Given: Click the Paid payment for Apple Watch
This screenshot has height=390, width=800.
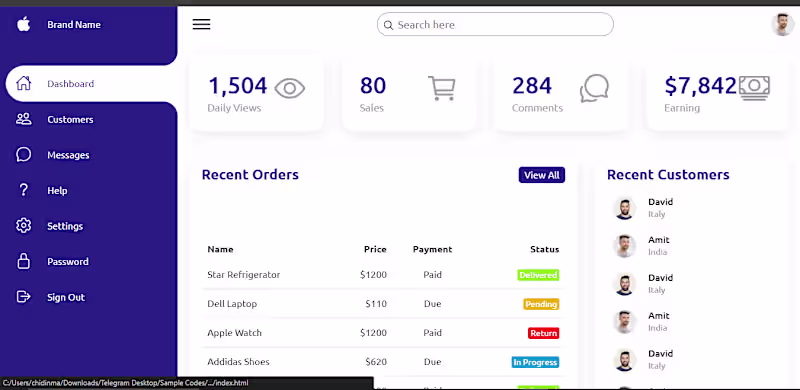Looking at the screenshot, I should (x=432, y=333).
